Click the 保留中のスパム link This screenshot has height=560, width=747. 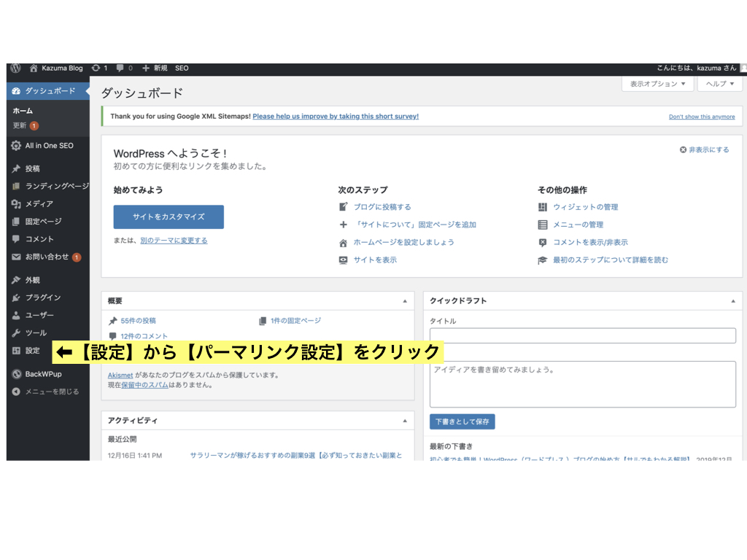(144, 385)
